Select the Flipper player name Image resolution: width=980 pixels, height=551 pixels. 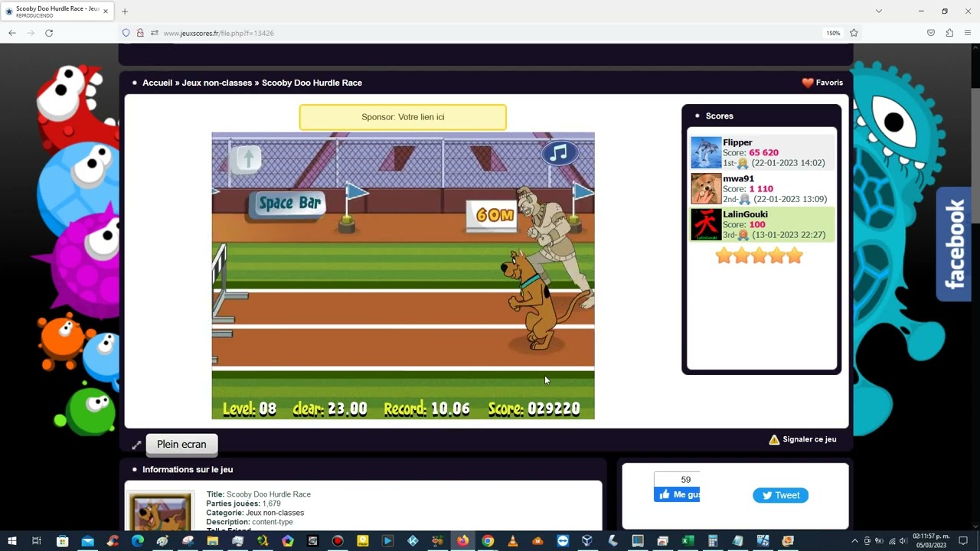click(x=737, y=142)
